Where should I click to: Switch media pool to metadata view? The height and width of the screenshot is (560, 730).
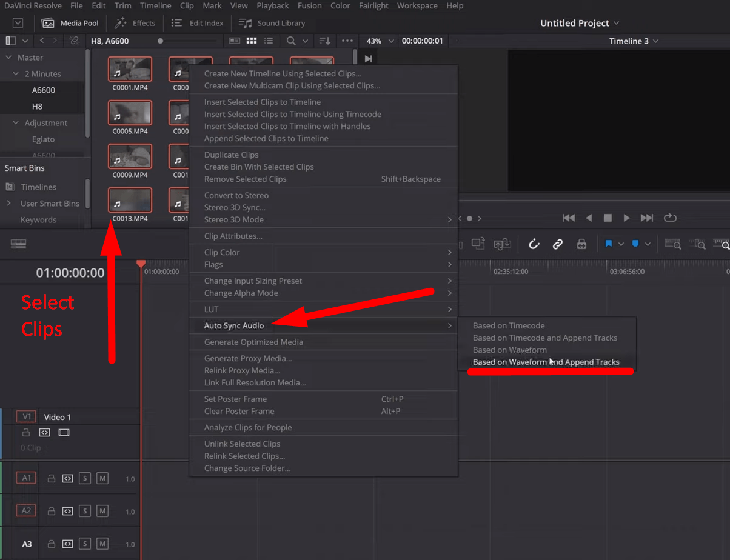click(x=235, y=41)
